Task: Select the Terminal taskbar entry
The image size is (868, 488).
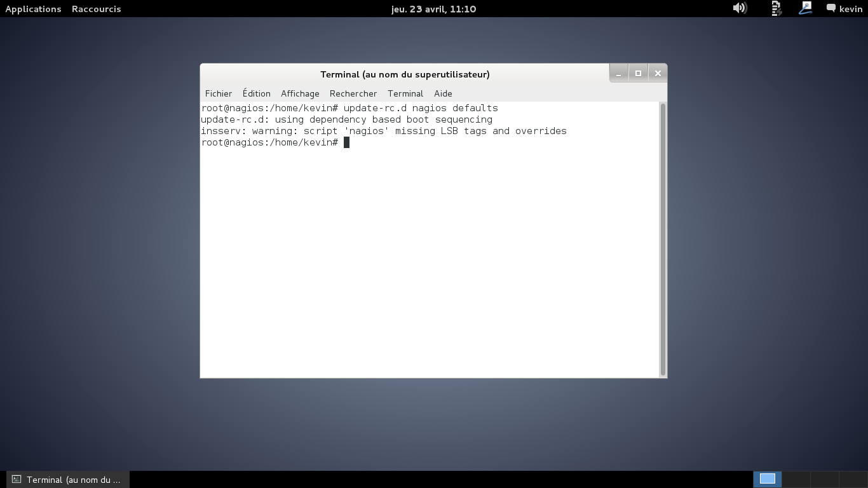Action: coord(67,480)
